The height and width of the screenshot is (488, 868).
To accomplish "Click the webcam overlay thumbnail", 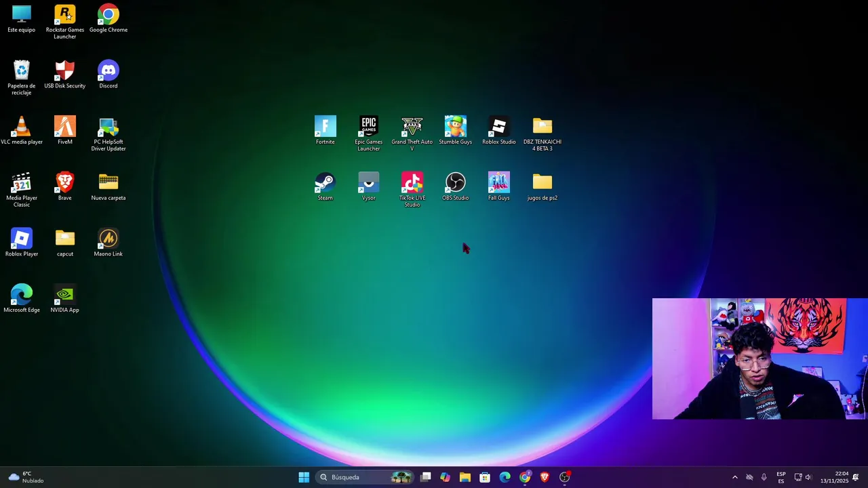I will (x=759, y=359).
